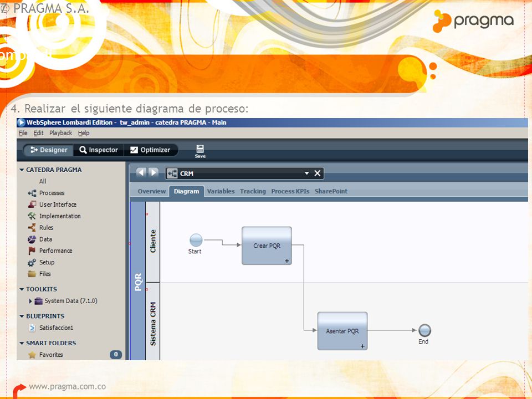The width and height of the screenshot is (532, 399).
Task: Click the User Interface icon
Action: pyautogui.click(x=32, y=204)
